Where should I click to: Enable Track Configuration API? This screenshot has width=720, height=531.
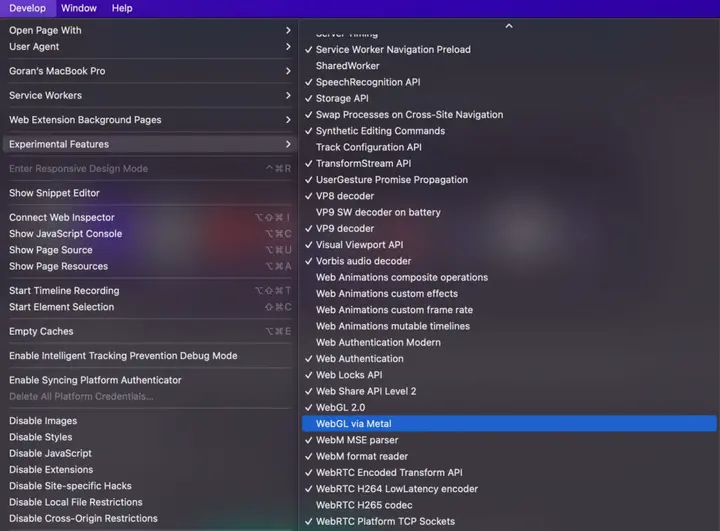pos(509,147)
